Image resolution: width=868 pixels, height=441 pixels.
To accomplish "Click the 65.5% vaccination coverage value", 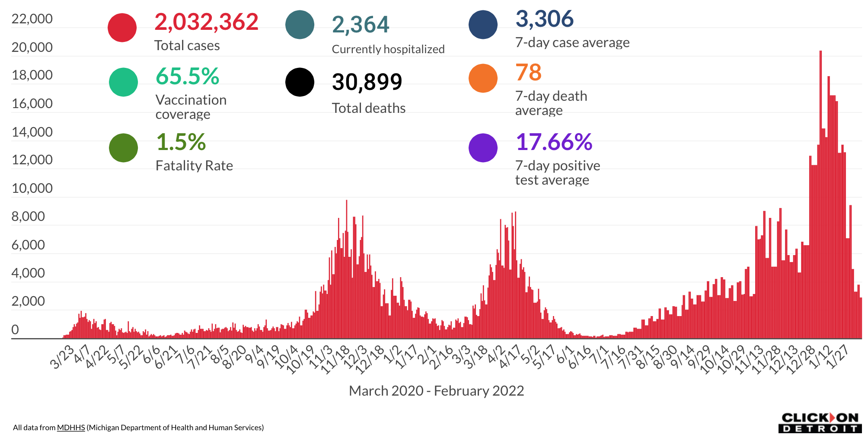I will 187,76.
